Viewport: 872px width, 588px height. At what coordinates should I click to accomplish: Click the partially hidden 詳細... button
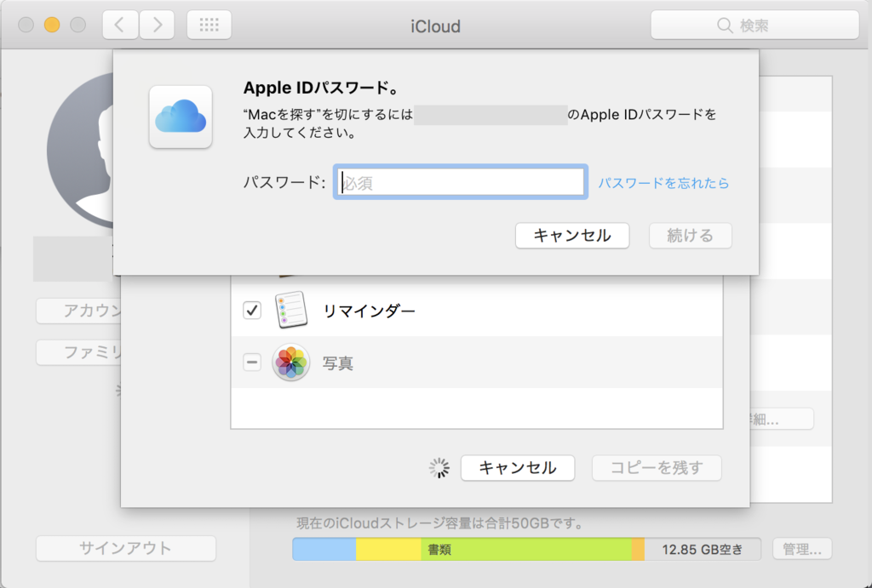(x=782, y=419)
